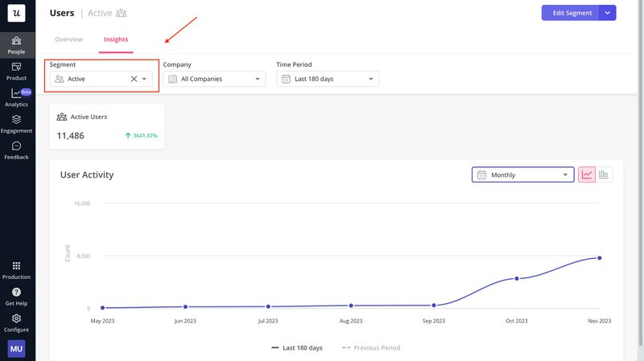Screen dimensions: 644x361
Task: Go to Analytics in the sidebar
Action: pyautogui.click(x=16, y=97)
